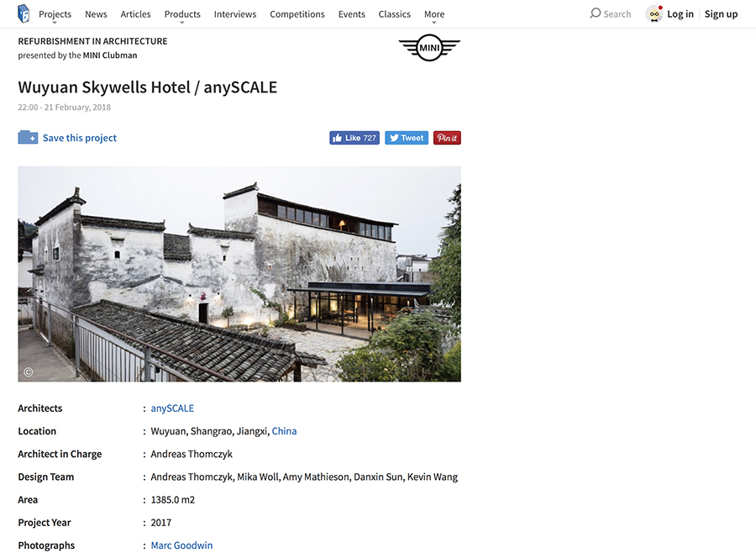Image resolution: width=756 pixels, height=553 pixels.
Task: Like the article on Facebook
Action: click(354, 138)
